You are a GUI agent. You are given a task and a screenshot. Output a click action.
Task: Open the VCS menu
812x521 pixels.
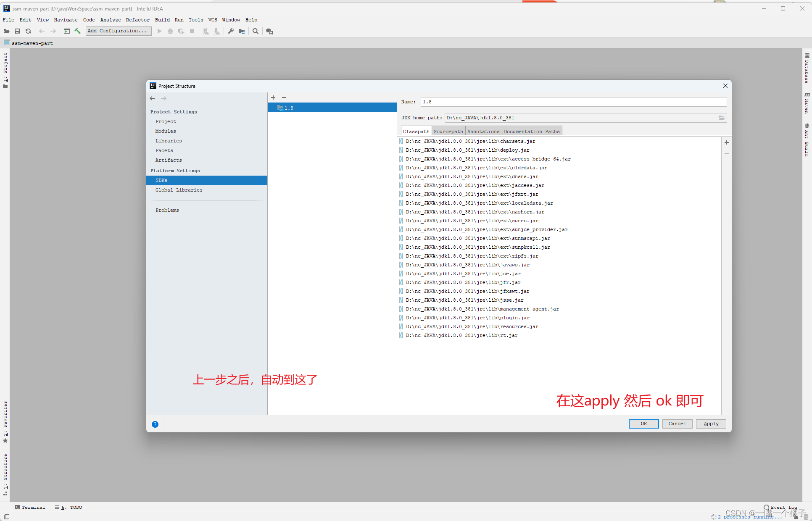click(x=213, y=20)
